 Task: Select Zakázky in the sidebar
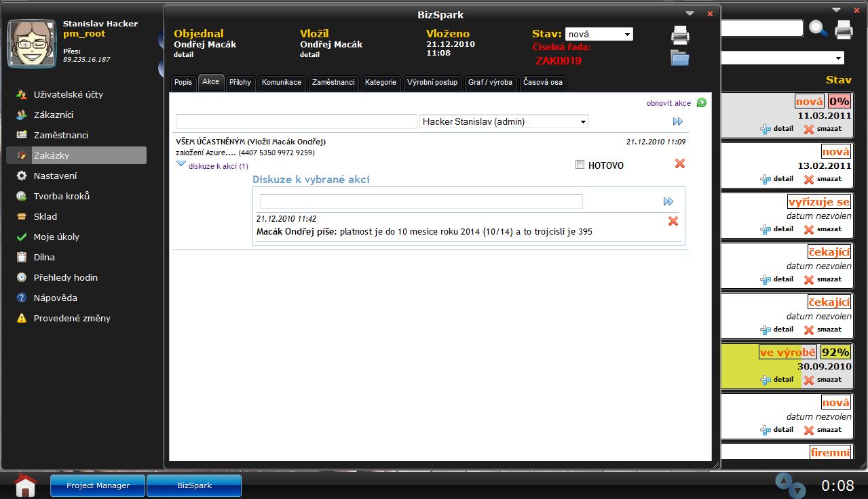(76, 155)
